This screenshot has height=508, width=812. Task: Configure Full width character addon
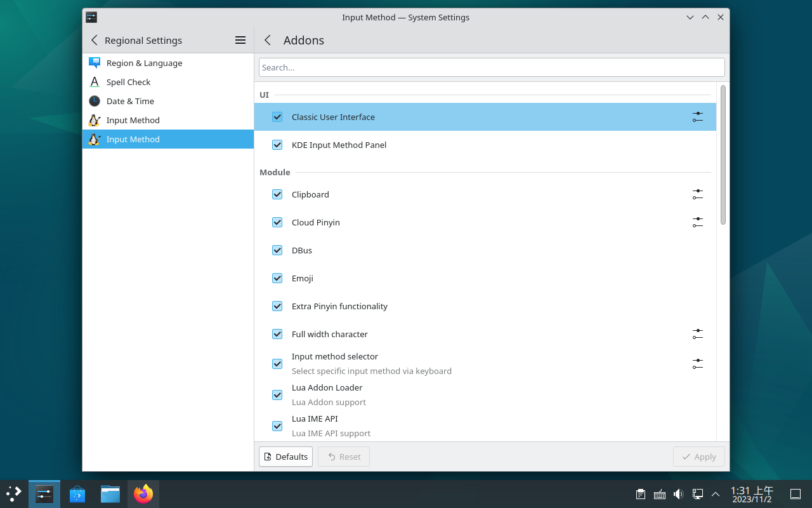coord(697,334)
